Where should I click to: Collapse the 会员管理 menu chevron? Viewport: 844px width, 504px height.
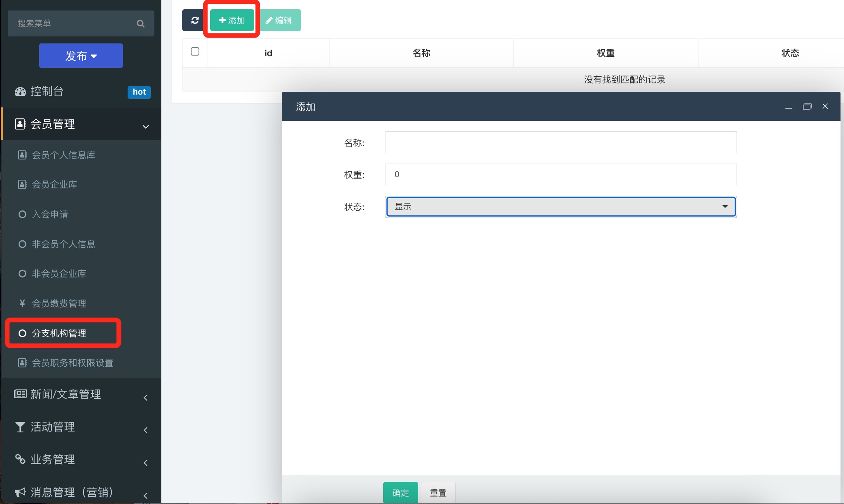(145, 126)
